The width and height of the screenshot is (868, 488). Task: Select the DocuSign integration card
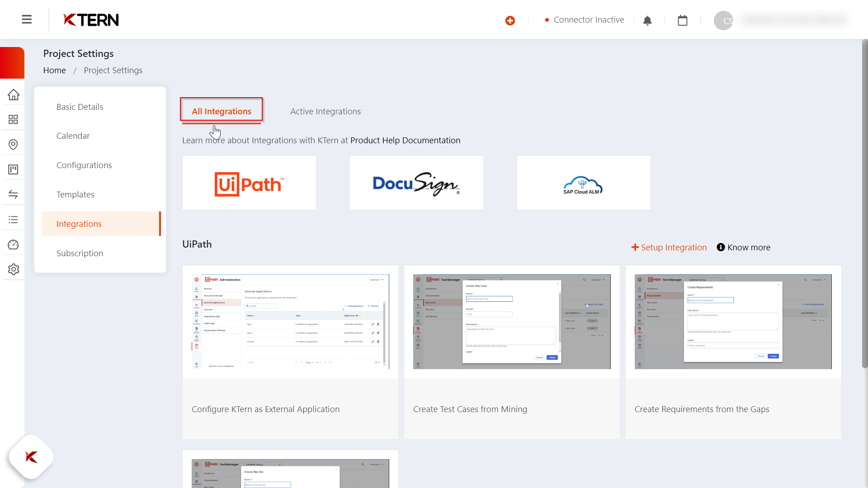click(x=416, y=183)
